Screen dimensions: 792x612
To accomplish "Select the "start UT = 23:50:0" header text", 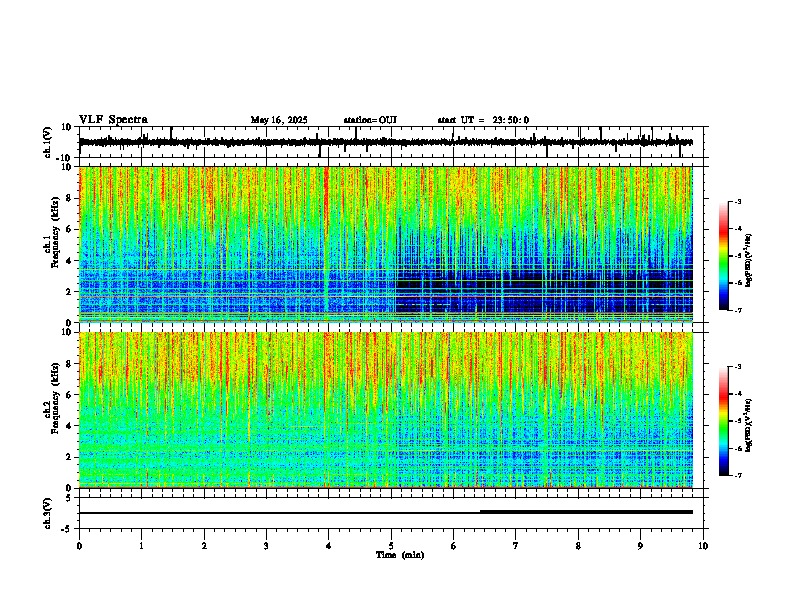I will pos(483,120).
